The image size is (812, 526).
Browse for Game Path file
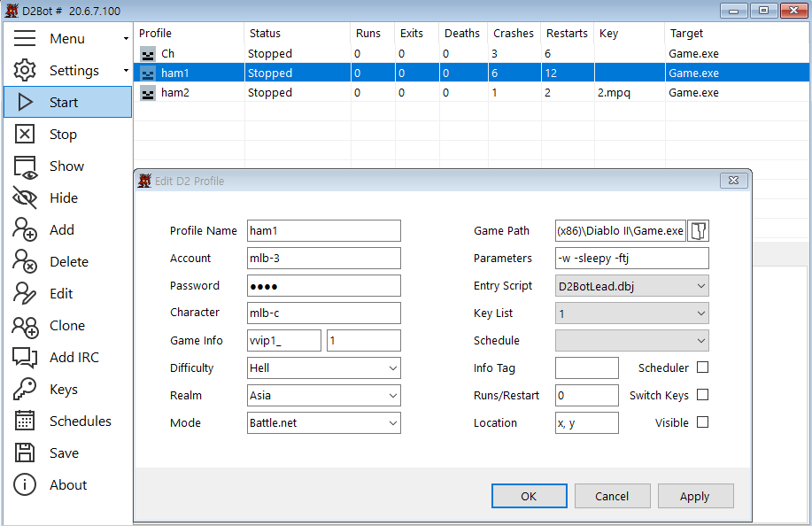pos(699,230)
